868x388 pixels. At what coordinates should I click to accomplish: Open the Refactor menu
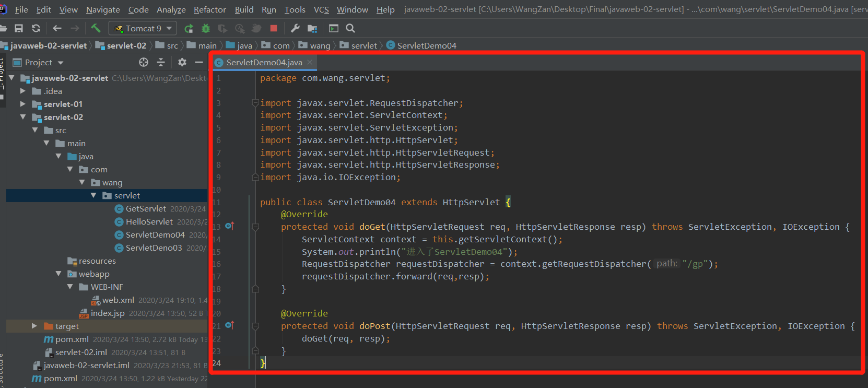[210, 9]
